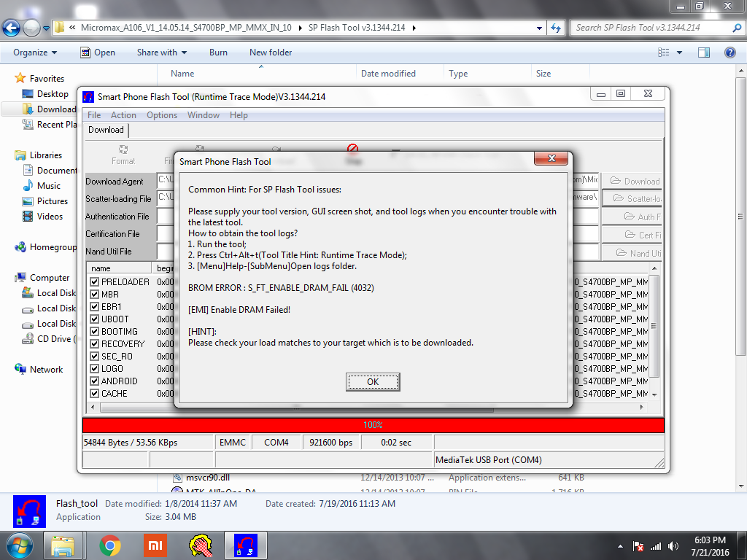Image resolution: width=747 pixels, height=560 pixels.
Task: Open the Action menu in Flash Tool
Action: [x=123, y=115]
